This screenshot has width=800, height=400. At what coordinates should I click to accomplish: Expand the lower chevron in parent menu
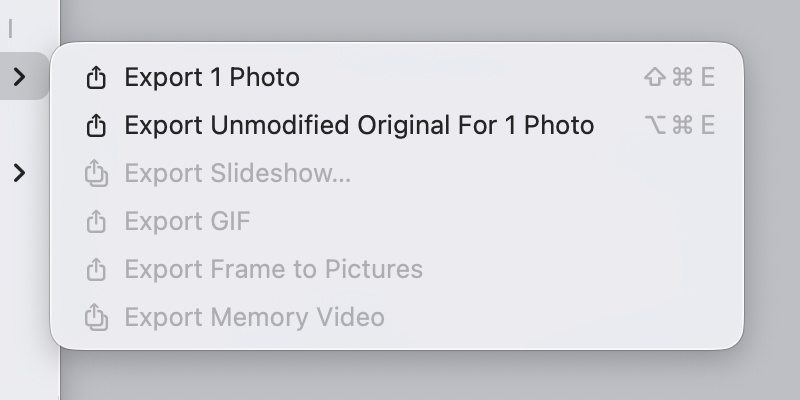(20, 173)
